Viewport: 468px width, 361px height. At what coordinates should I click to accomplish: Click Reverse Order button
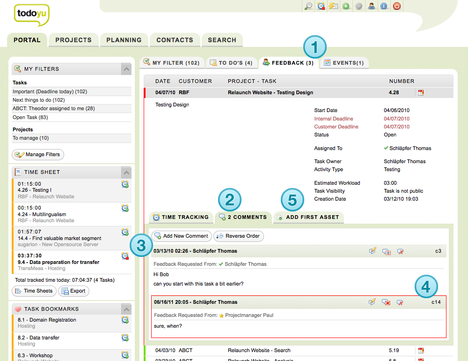(x=239, y=236)
